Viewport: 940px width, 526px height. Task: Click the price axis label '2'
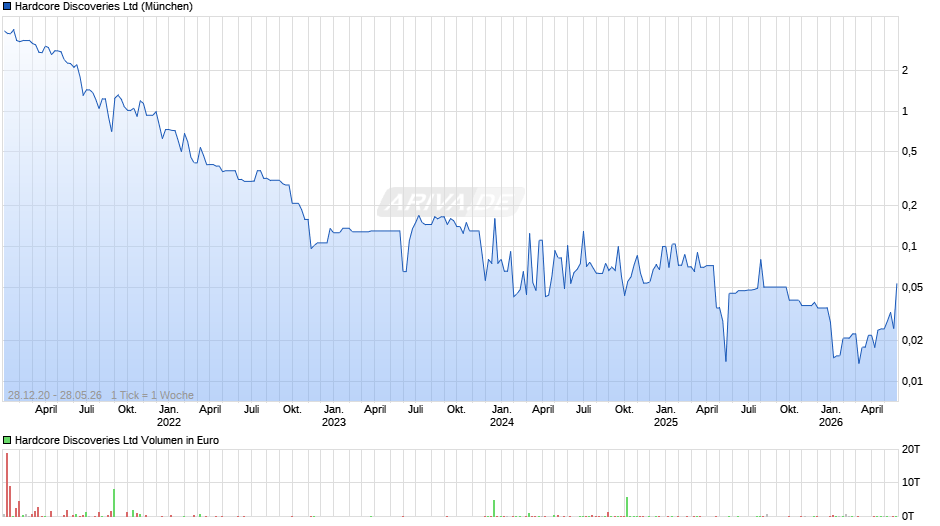tap(905, 70)
